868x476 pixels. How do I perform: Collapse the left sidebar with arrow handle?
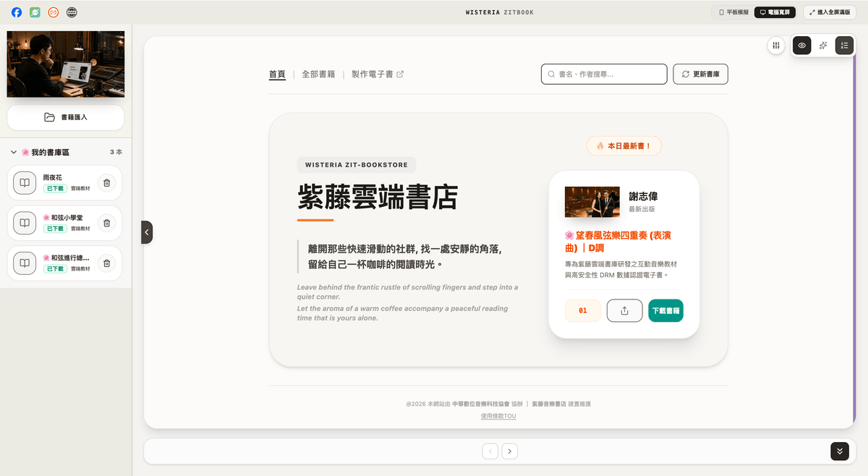(x=147, y=232)
